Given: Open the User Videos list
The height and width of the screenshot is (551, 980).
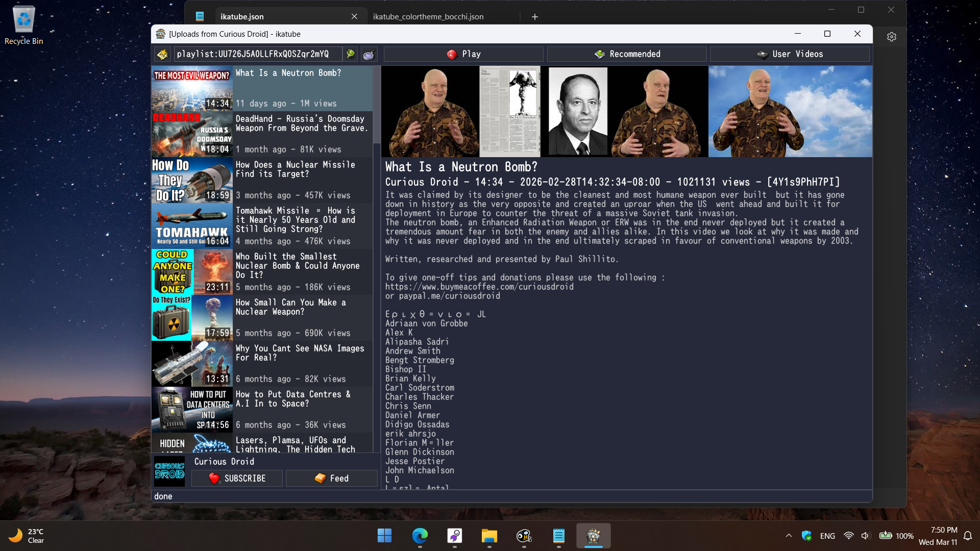Looking at the screenshot, I should 790,54.
